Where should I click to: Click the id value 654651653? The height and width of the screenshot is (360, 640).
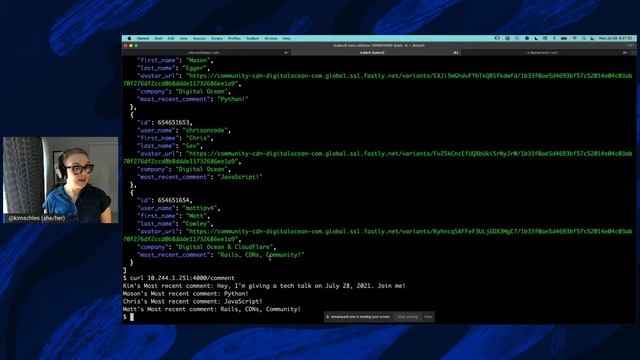coord(174,122)
